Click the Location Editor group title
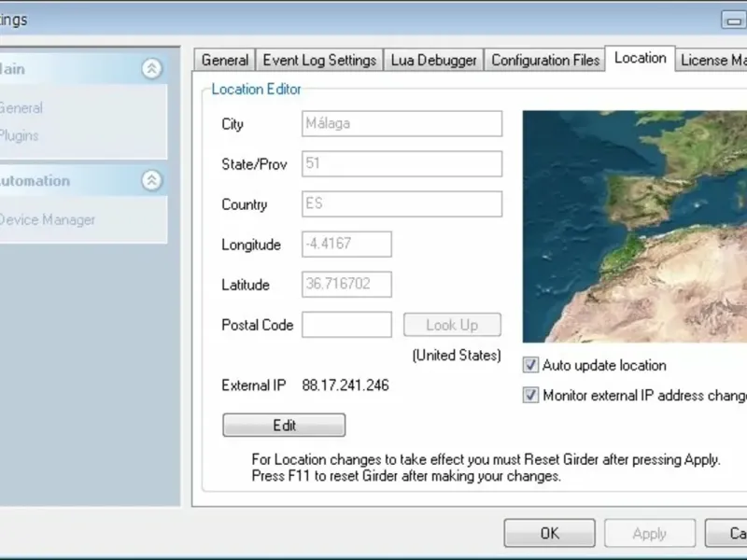Screen dimensions: 747x560 (x=256, y=89)
